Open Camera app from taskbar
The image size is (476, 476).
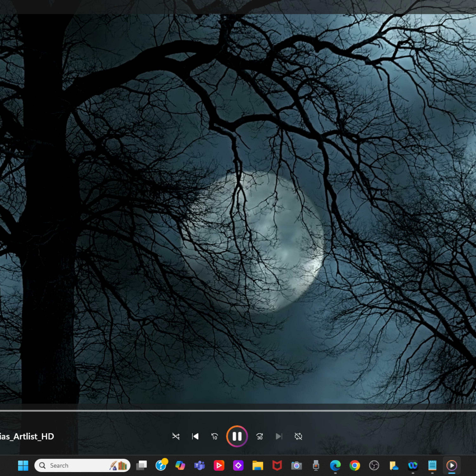(296, 465)
